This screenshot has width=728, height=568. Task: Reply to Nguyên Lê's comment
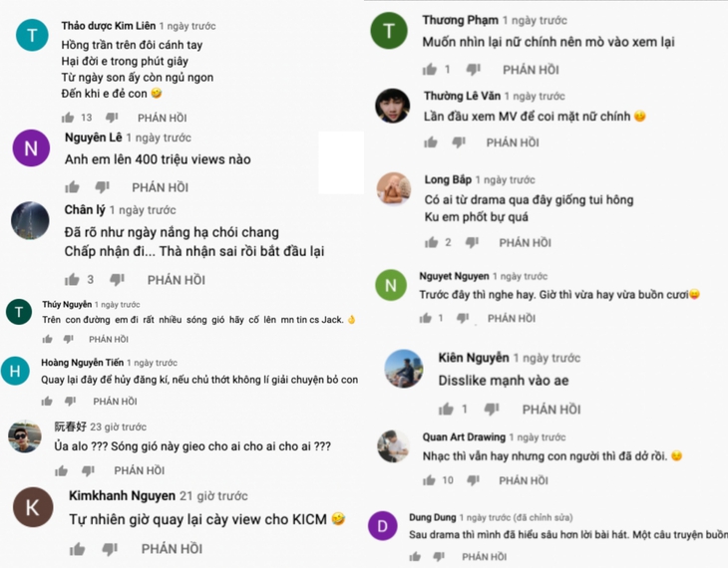(160, 187)
